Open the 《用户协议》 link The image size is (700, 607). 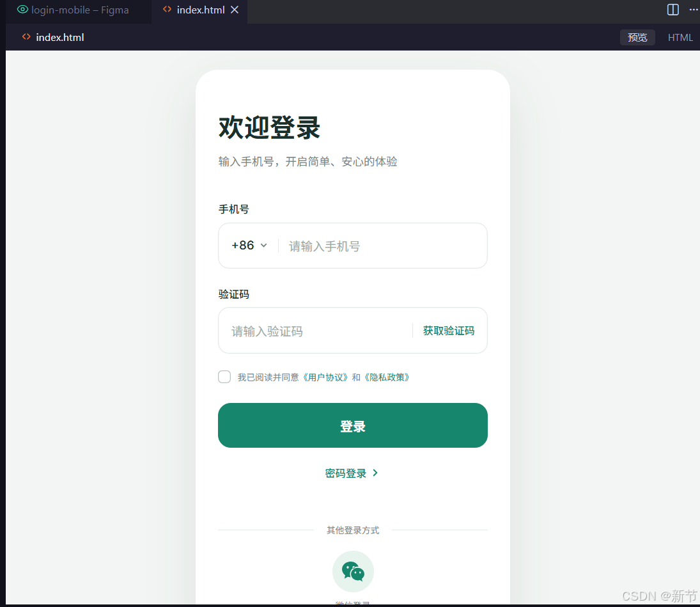click(325, 377)
